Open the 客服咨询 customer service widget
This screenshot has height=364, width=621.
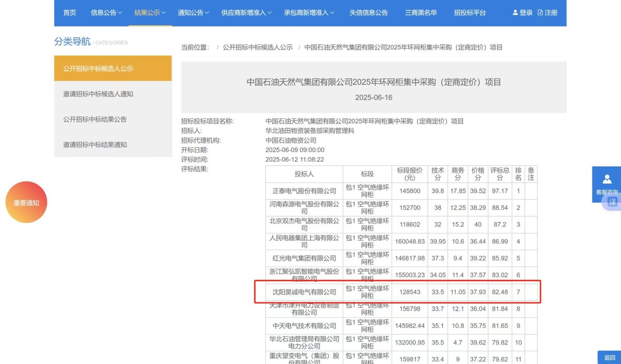click(607, 184)
